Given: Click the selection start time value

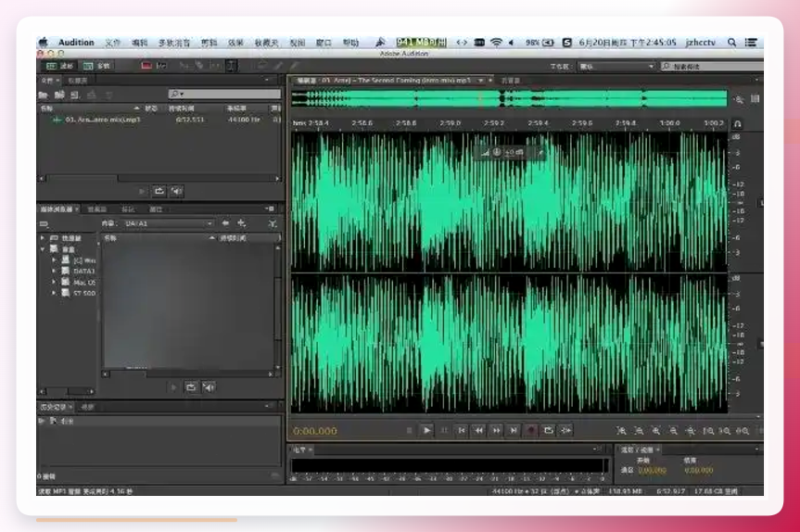Looking at the screenshot, I should 652,470.
